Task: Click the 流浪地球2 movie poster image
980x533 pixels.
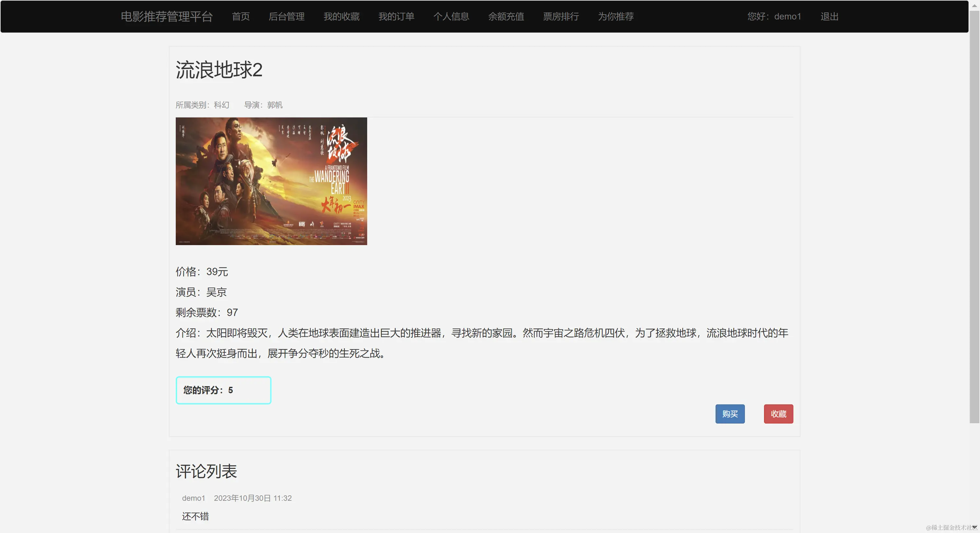Action: (271, 181)
